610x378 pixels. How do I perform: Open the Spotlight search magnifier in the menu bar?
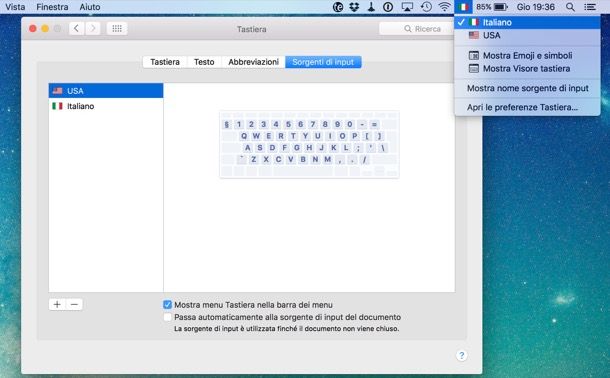tap(570, 7)
